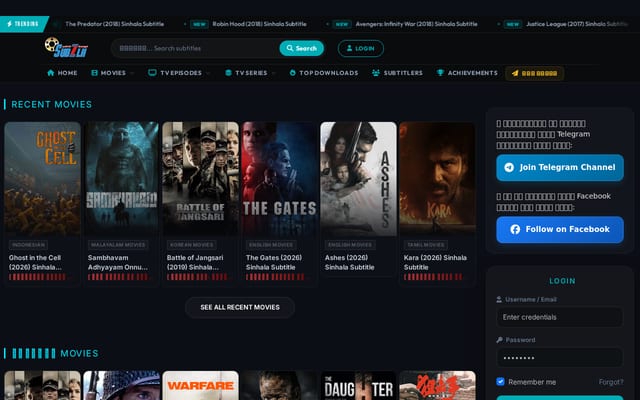Click the Search button

[302, 48]
